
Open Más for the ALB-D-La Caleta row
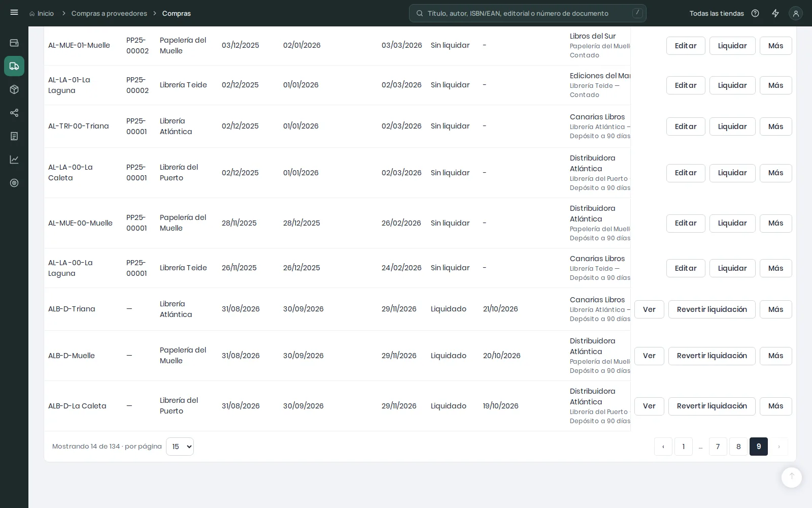tap(775, 406)
